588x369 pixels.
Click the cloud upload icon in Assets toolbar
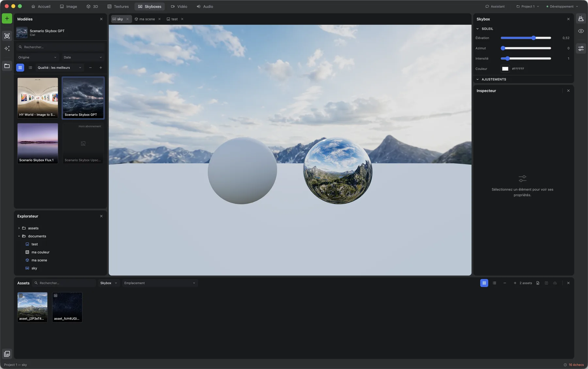[x=555, y=283]
